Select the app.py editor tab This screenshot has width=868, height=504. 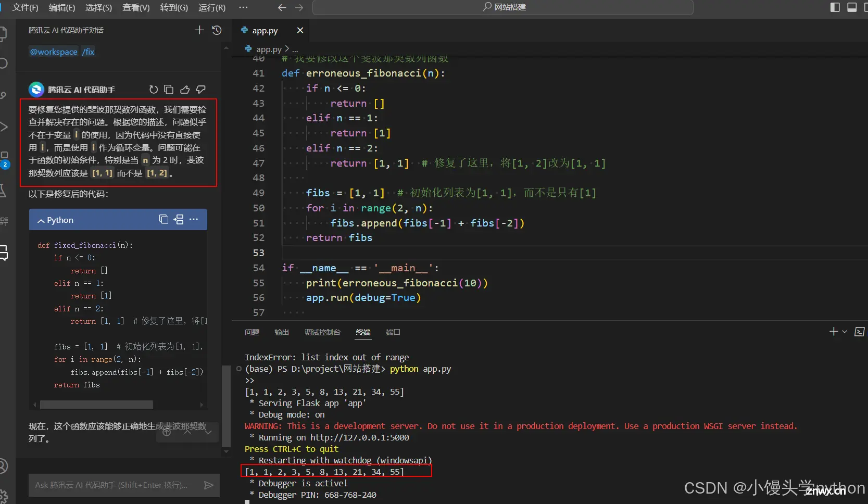click(271, 31)
